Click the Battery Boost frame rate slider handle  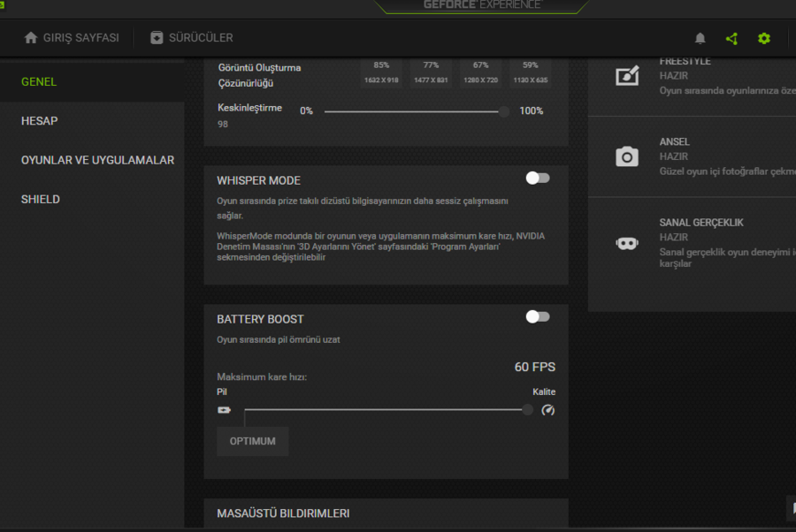pos(527,410)
